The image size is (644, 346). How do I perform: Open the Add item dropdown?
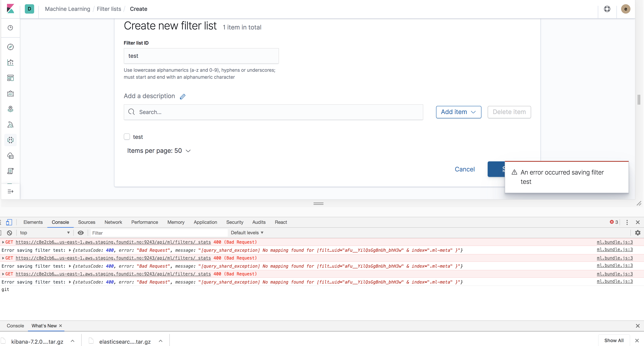[458, 112]
